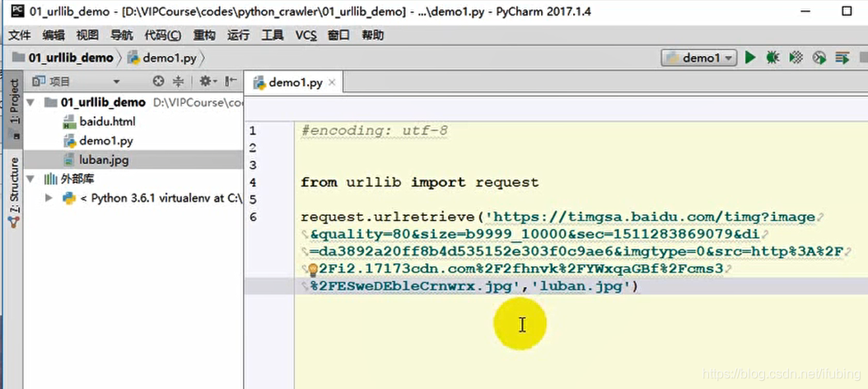The height and width of the screenshot is (389, 868).
Task: Click the '#encoding: utf-8' comment line
Action: 374,131
